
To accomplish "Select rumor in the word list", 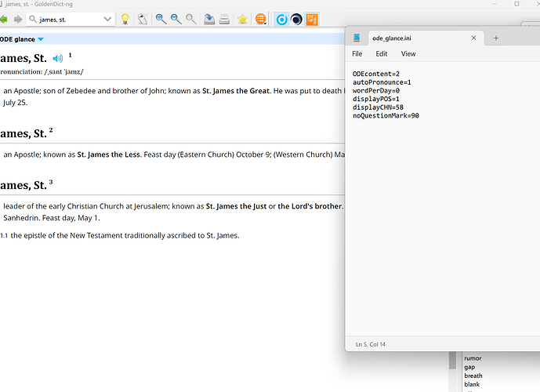I will tap(473, 358).
